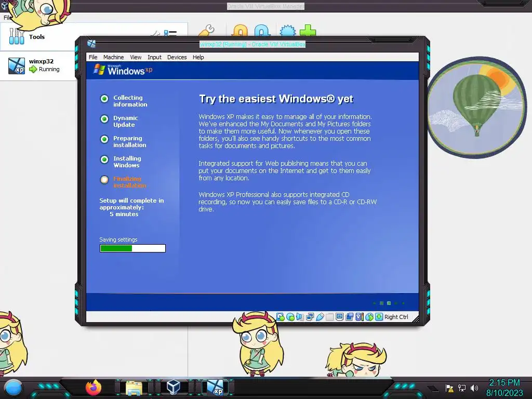The height and width of the screenshot is (399, 532).
Task: Open the Devices menu
Action: pos(177,57)
